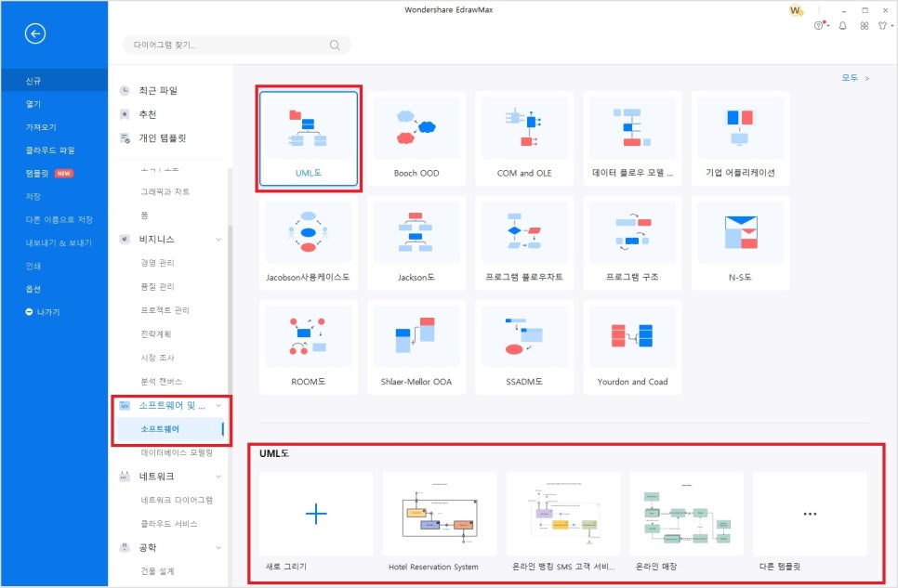
Task: Open Hotel Reservation System template thumbnail
Action: [x=440, y=514]
